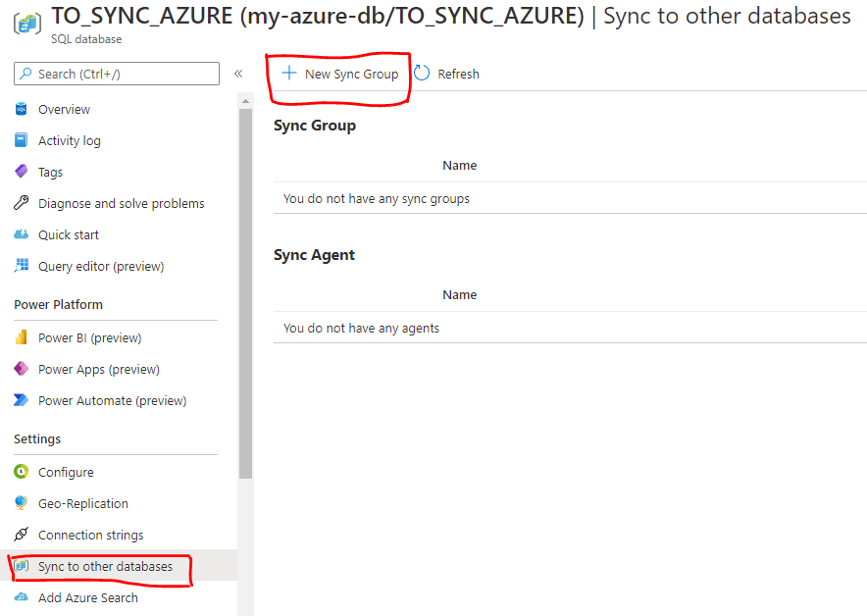Open the Activity log menu item
Viewport: 867px width, 616px height.
pos(70,141)
